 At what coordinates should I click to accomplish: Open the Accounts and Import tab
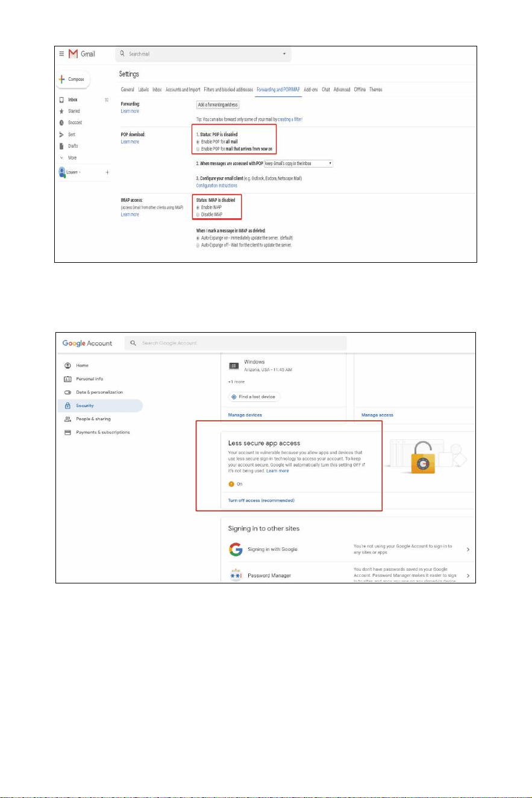coord(183,89)
